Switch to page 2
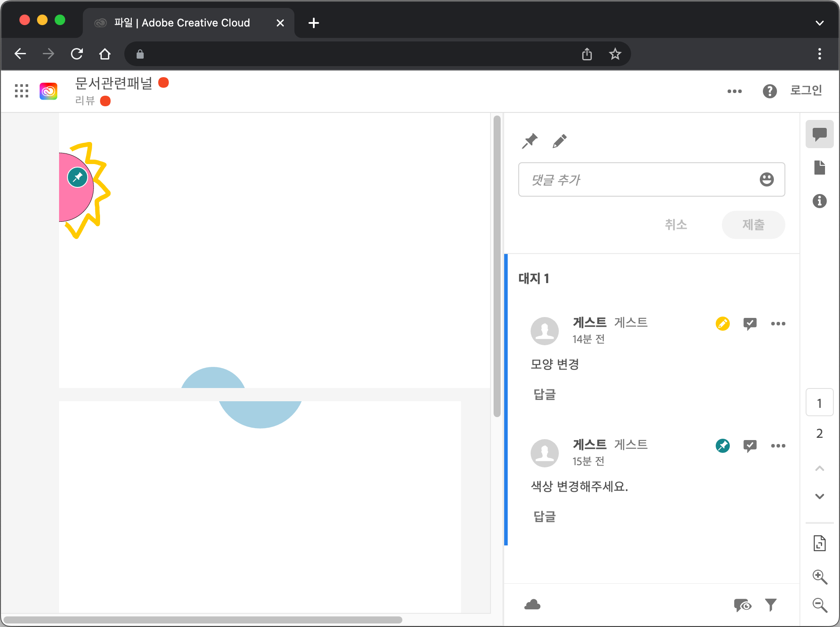Image resolution: width=840 pixels, height=627 pixels. click(819, 433)
